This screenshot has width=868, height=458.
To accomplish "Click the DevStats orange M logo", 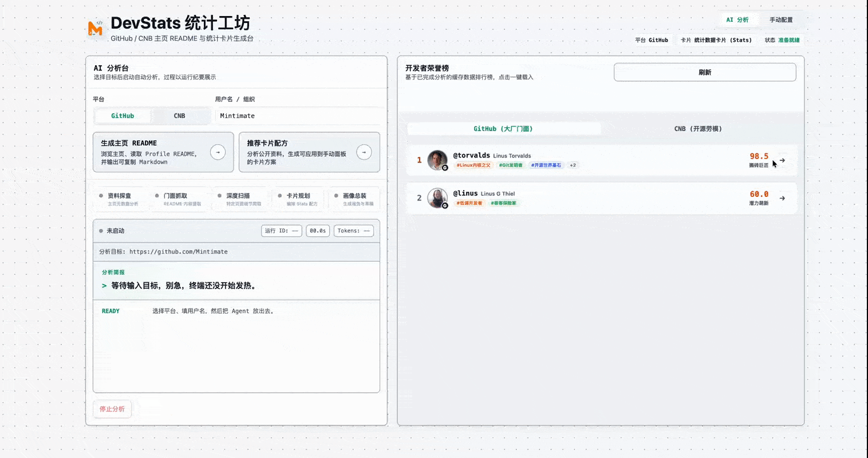I will 96,28.
